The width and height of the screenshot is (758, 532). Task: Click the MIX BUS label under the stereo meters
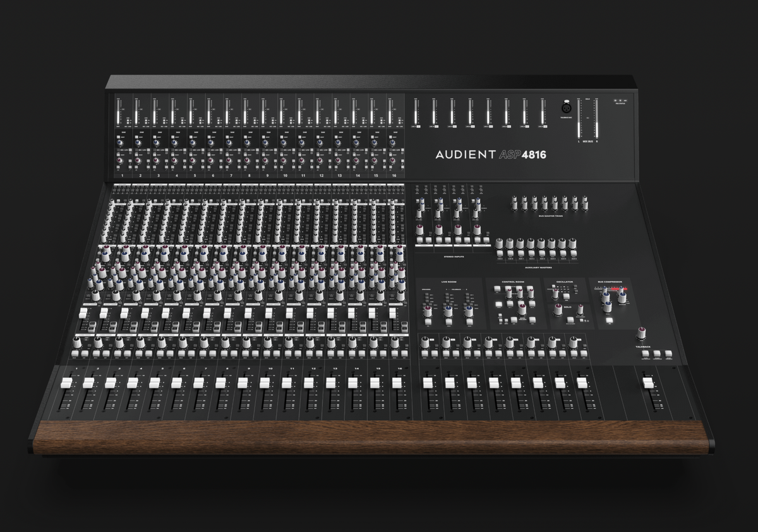click(x=587, y=142)
